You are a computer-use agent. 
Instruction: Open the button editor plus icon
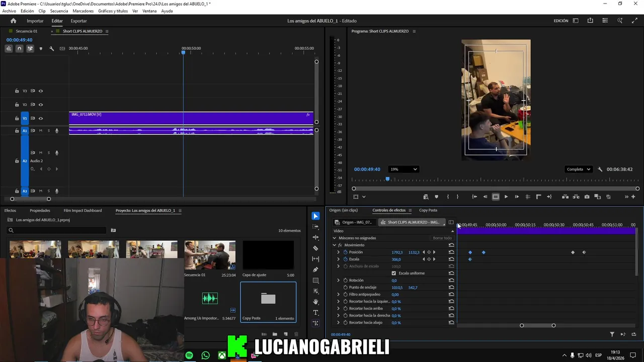point(633,197)
